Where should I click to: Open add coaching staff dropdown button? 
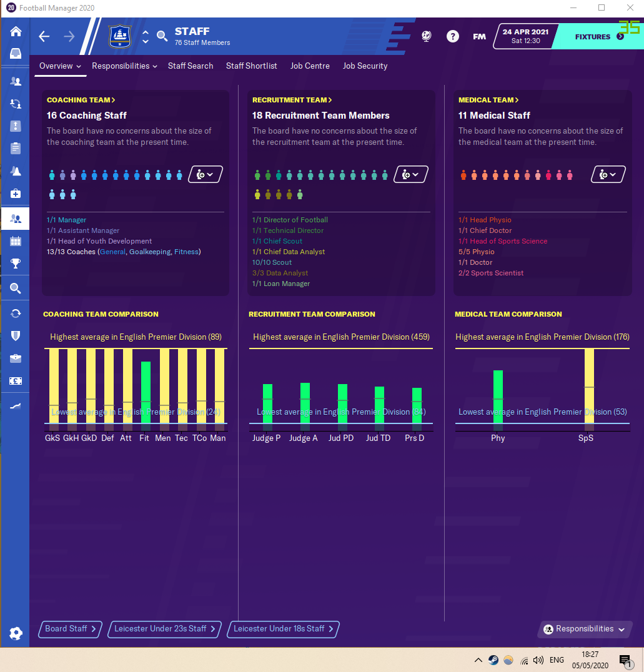tap(206, 174)
